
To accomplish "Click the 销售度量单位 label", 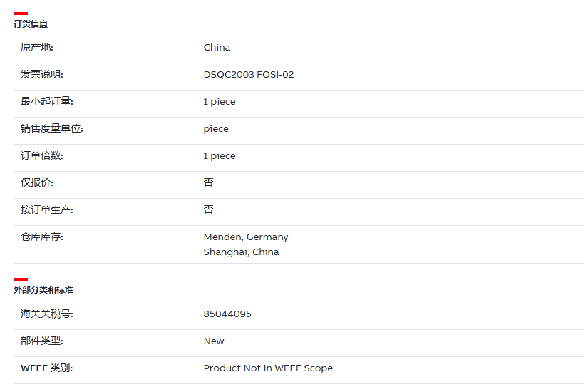I will coord(52,128).
